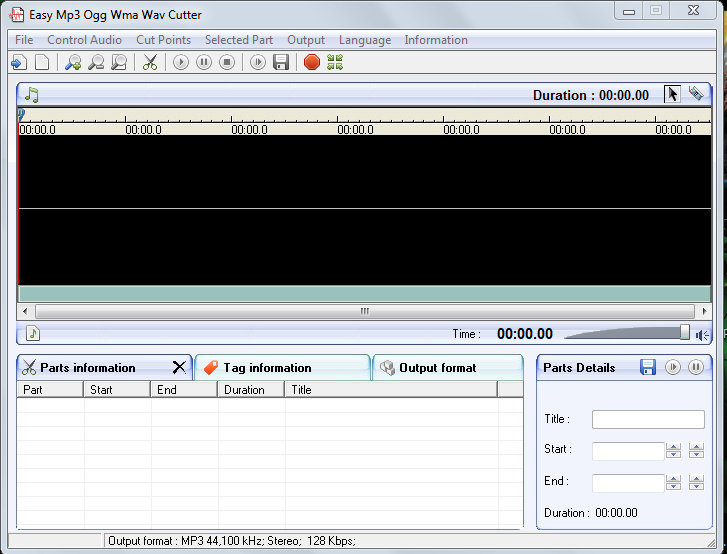This screenshot has width=727, height=554.
Task: Click the teal overview bar under the waveform
Action: pyautogui.click(x=364, y=294)
